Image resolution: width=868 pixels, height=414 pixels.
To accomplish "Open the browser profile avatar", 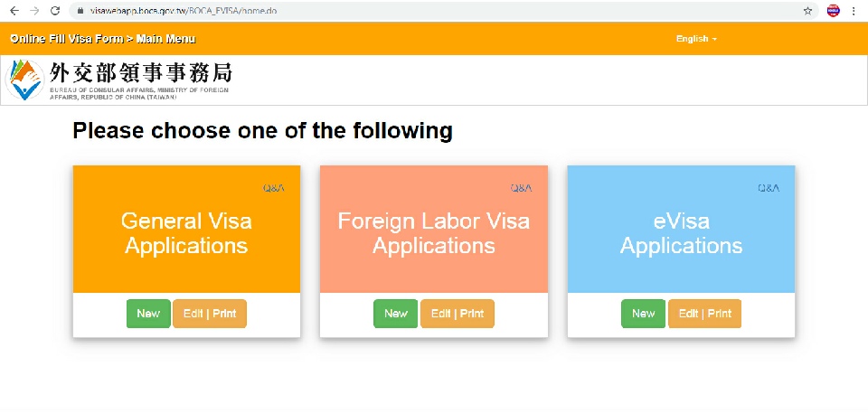I will pyautogui.click(x=833, y=10).
